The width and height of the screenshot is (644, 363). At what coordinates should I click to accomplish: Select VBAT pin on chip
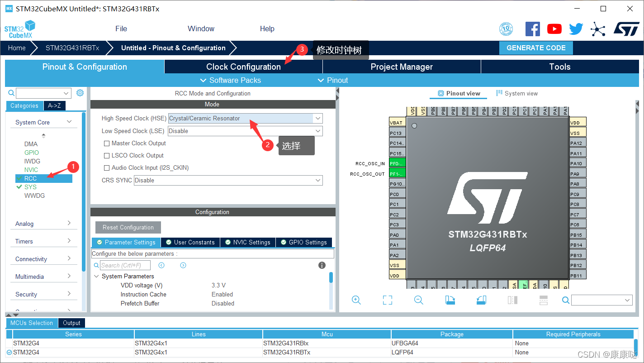pos(398,123)
